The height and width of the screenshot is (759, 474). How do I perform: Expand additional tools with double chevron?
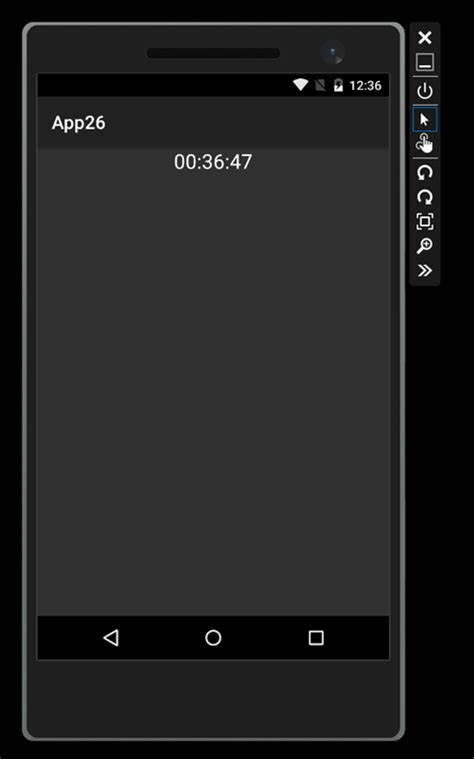click(425, 270)
